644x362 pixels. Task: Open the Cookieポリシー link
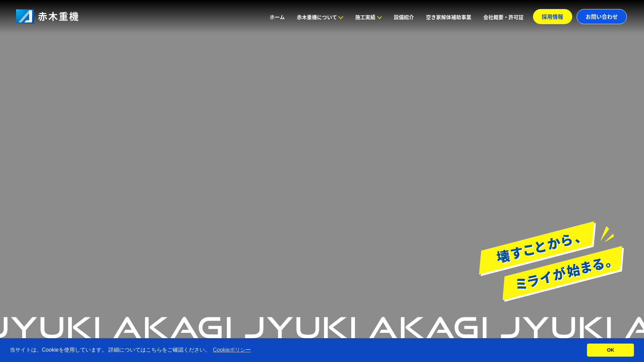(x=232, y=350)
